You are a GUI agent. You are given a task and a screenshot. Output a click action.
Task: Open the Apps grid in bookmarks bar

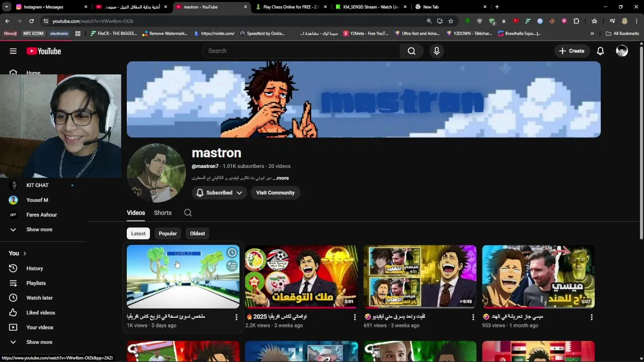click(x=77, y=34)
